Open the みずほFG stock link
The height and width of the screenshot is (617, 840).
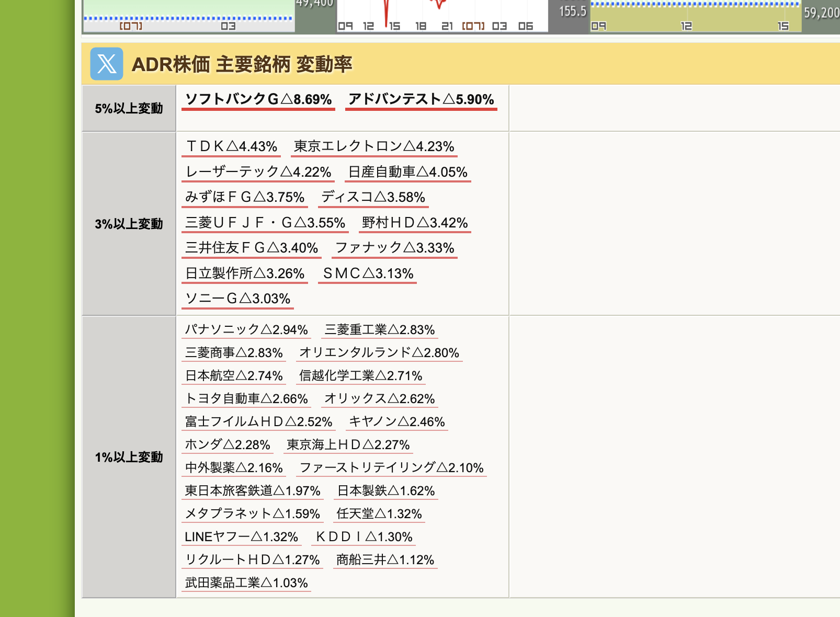[245, 197]
